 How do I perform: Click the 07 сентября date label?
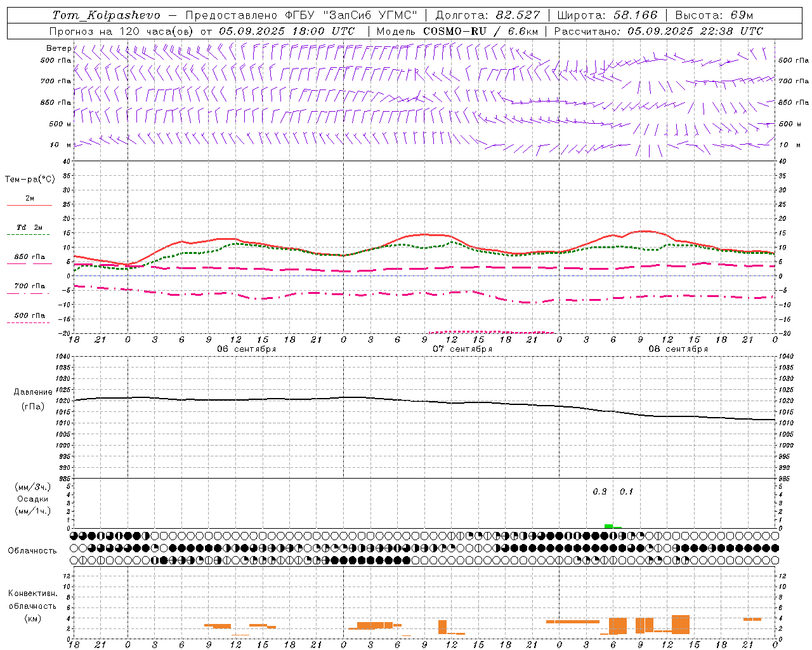(x=462, y=349)
